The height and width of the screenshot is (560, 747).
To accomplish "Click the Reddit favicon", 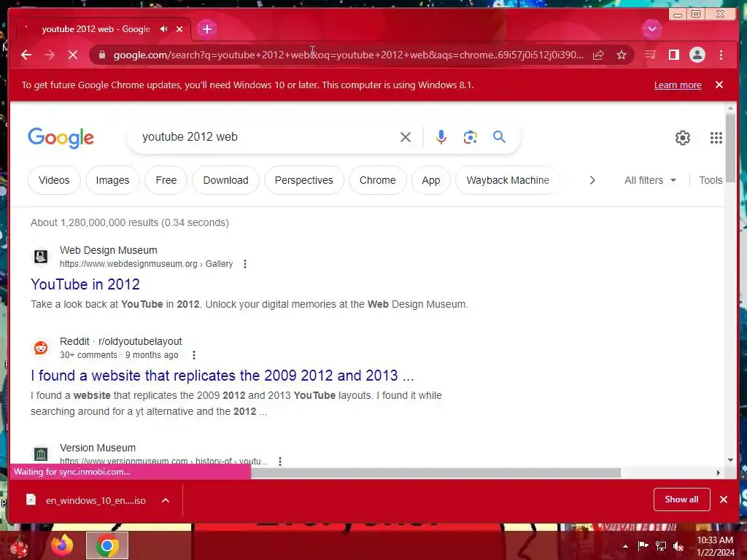I will [41, 348].
